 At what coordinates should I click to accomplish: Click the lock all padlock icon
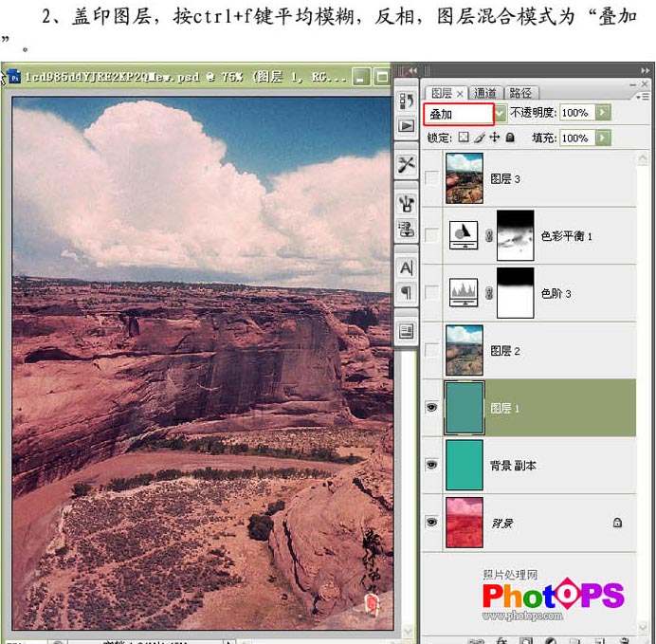(510, 138)
